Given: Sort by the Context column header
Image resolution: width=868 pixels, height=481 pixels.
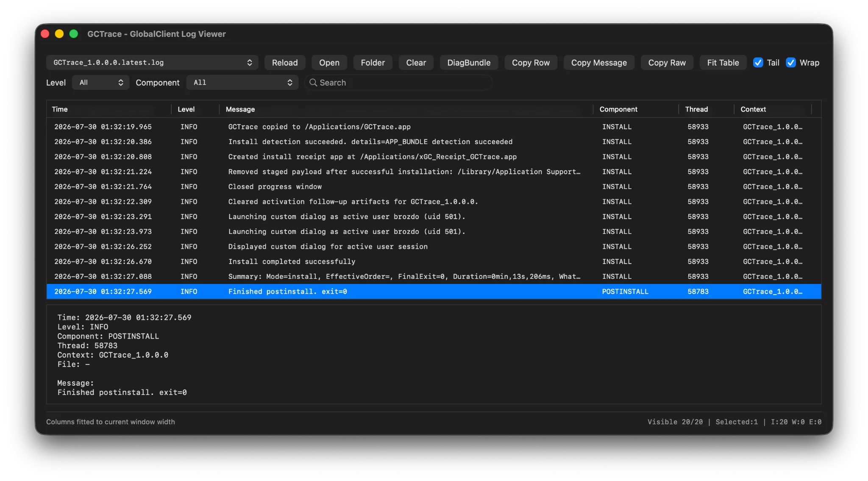Looking at the screenshot, I should [x=773, y=109].
